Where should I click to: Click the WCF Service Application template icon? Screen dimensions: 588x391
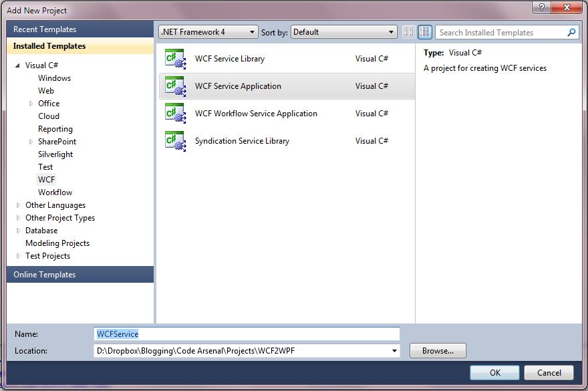(176, 86)
